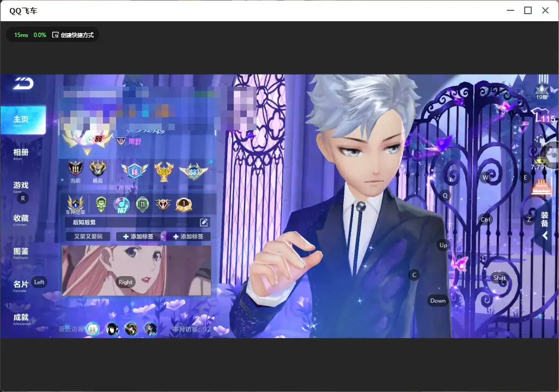559x392 pixels.
Task: Click the 创建快捷方式 button
Action: tap(73, 35)
